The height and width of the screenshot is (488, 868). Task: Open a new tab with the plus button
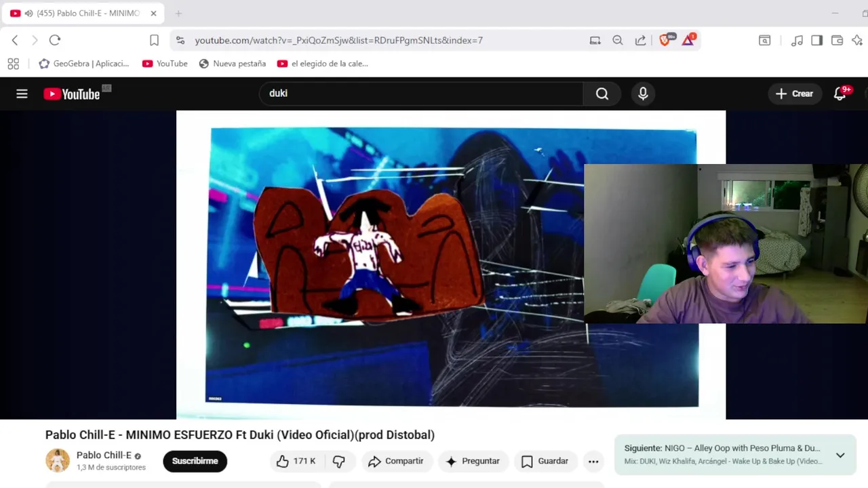pyautogui.click(x=178, y=14)
